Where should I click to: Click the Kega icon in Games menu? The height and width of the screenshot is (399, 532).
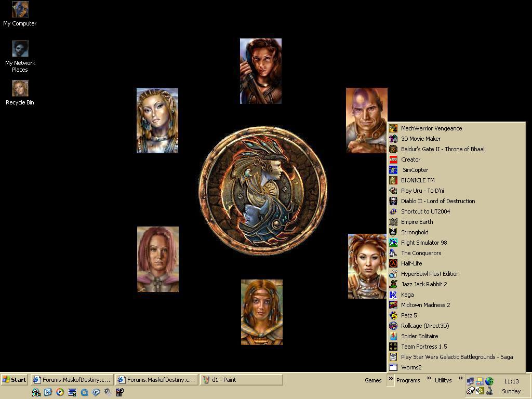(x=393, y=295)
